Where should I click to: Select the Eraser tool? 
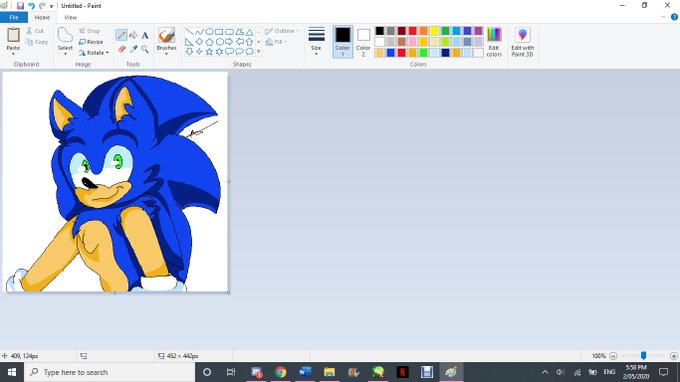coord(121,49)
